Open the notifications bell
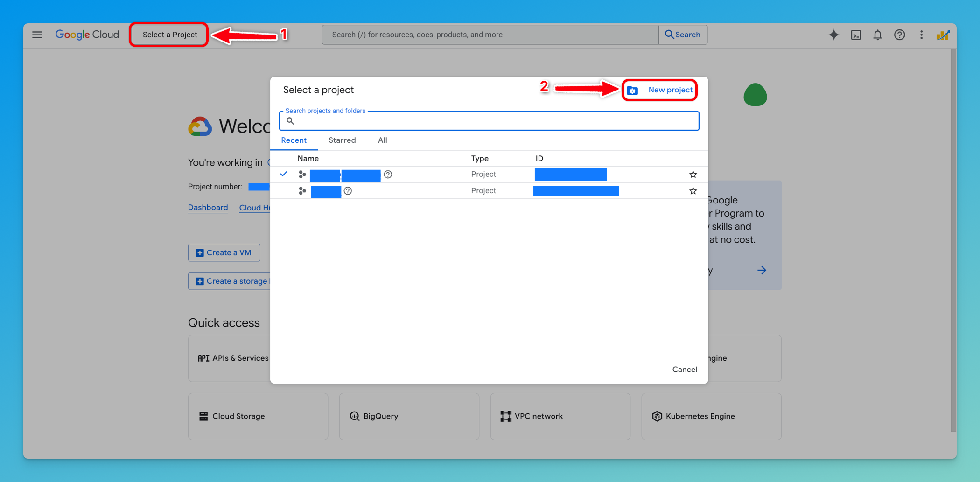The width and height of the screenshot is (980, 482). tap(878, 35)
